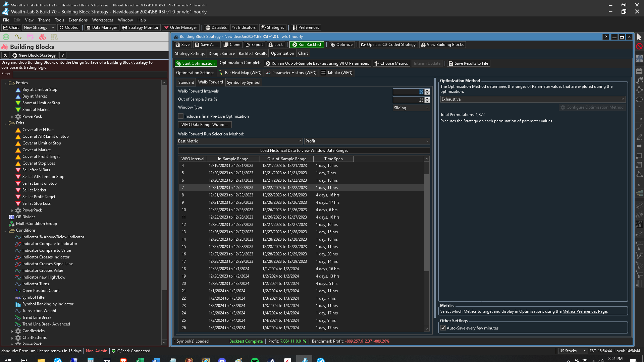
Task: Enable Include a final Pre-Live Optimization
Action: coord(181,116)
